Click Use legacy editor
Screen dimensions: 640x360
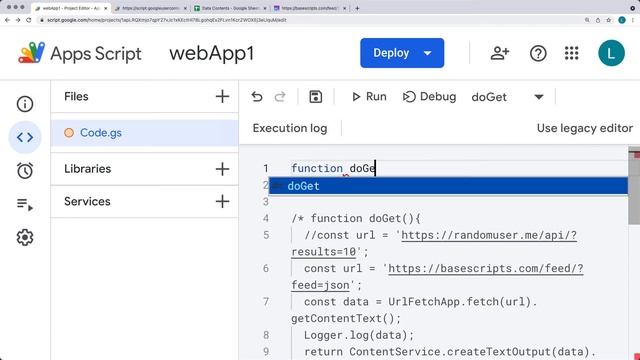[x=584, y=128]
